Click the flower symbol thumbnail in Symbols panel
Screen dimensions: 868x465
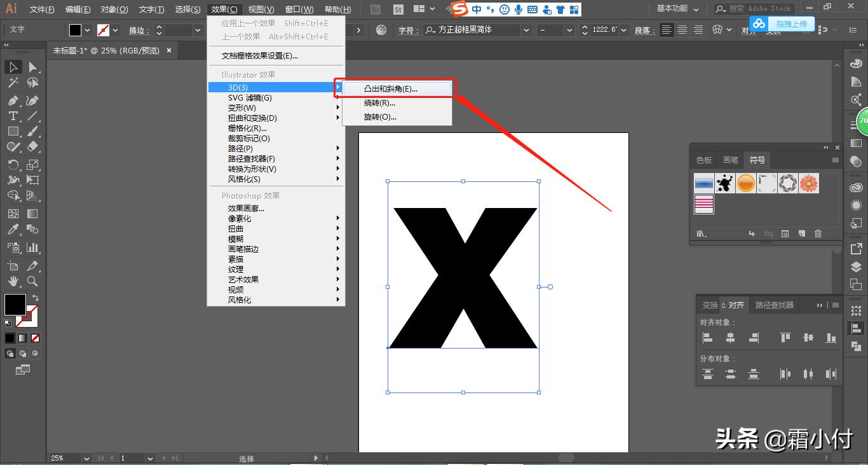click(808, 183)
